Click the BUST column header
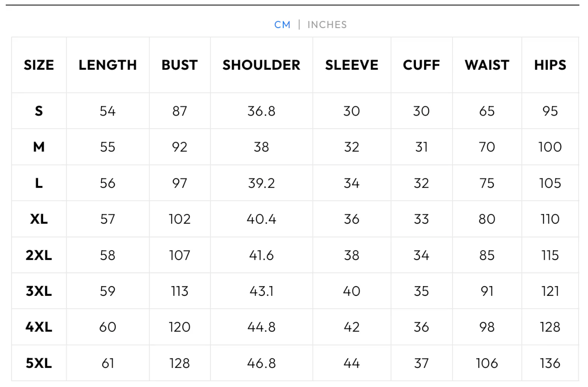The height and width of the screenshot is (387, 588). pos(180,65)
